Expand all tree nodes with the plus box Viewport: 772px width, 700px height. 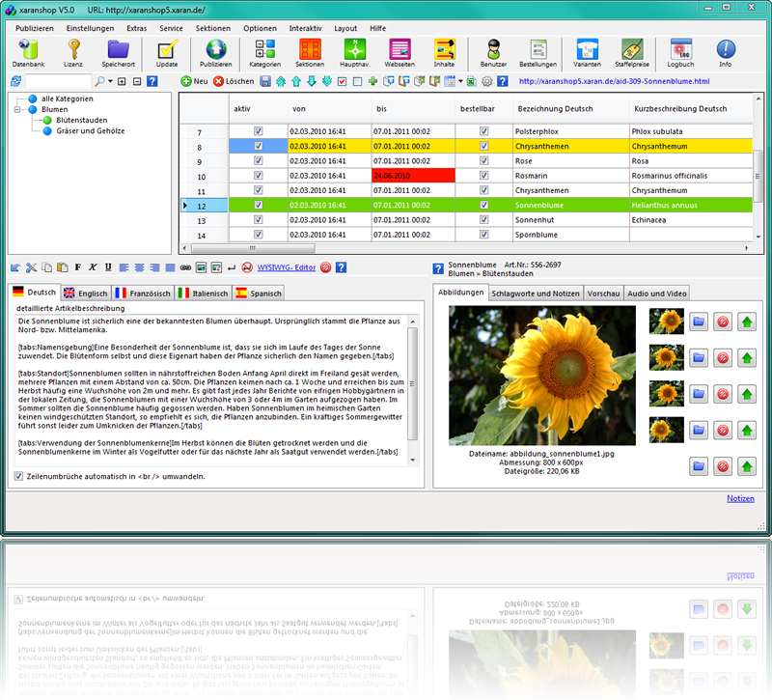click(x=123, y=81)
